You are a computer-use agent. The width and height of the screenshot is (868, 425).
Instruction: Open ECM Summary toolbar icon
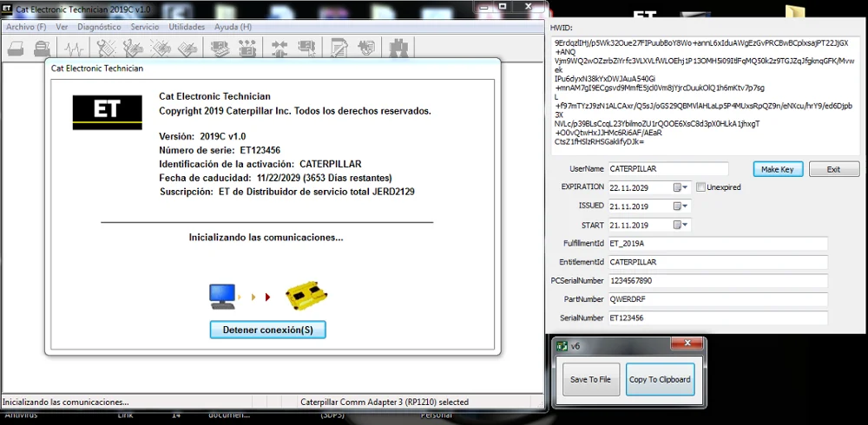[x=220, y=49]
